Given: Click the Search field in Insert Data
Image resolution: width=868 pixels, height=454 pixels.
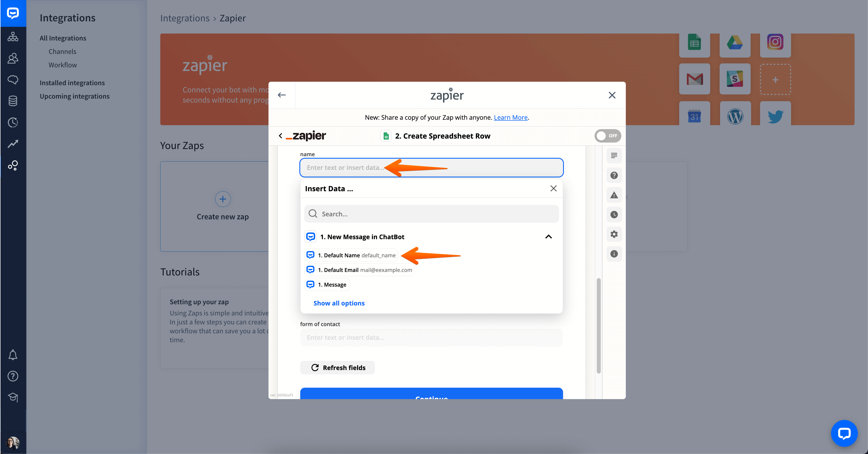Looking at the screenshot, I should (431, 214).
